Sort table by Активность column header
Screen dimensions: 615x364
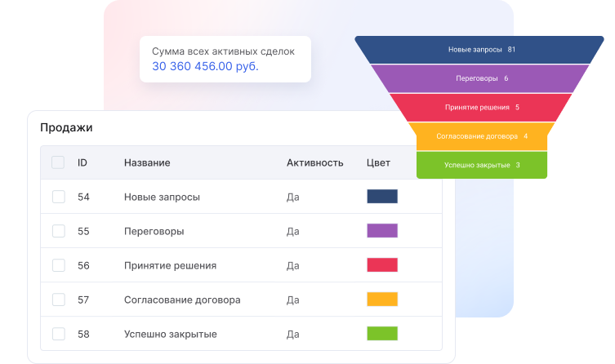[x=314, y=162]
